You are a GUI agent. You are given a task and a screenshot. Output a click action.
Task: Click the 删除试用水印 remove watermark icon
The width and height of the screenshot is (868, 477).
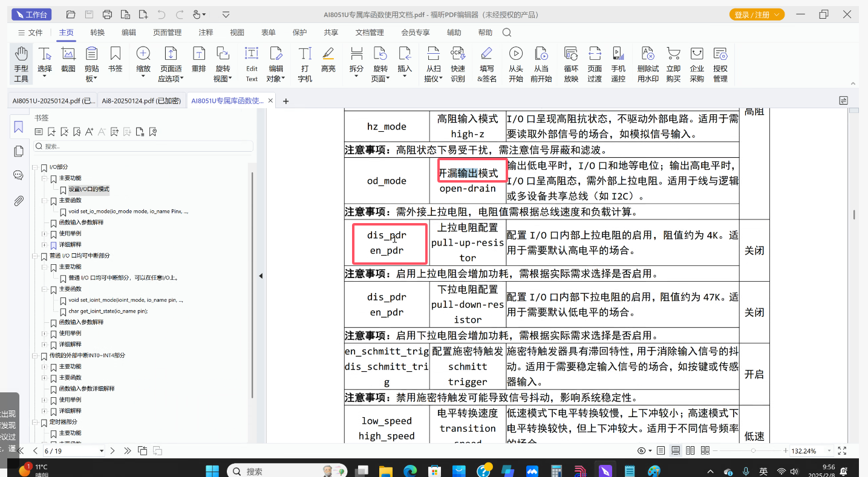pyautogui.click(x=647, y=63)
